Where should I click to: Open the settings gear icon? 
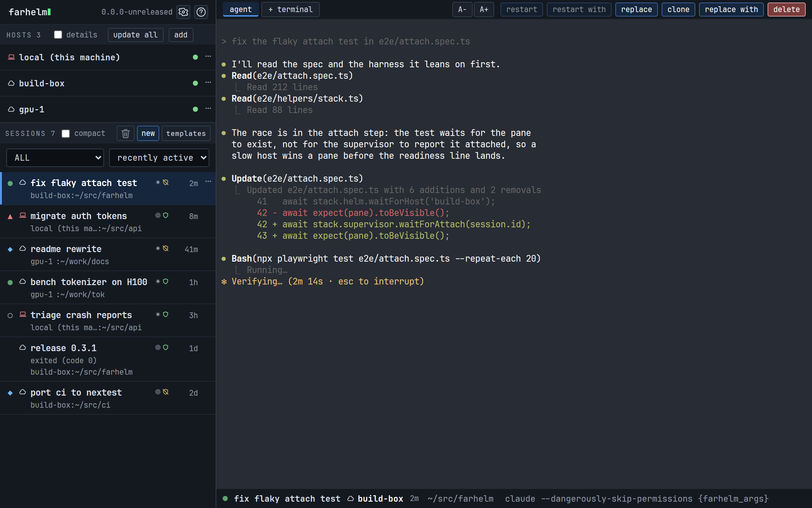(183, 12)
